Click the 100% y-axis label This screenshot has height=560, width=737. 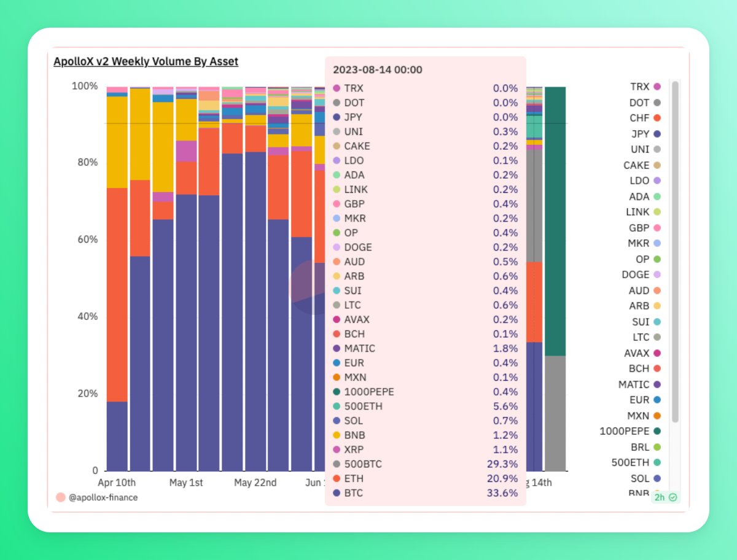(x=85, y=86)
